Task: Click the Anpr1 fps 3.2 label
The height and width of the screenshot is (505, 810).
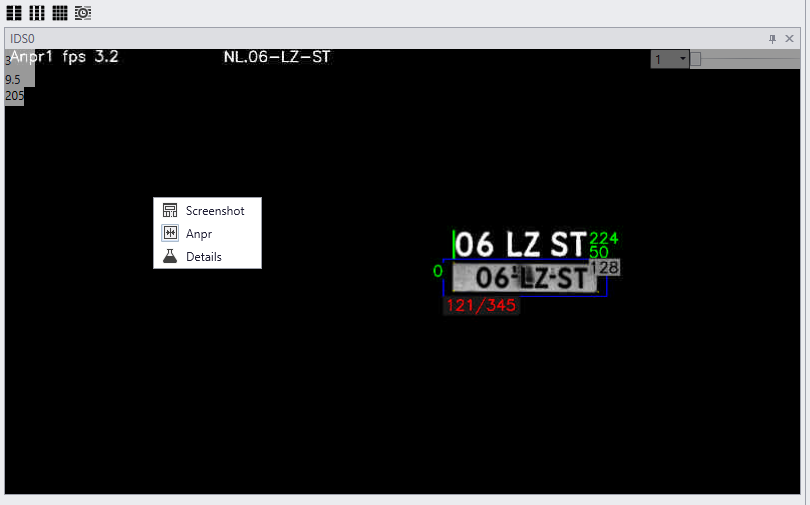Action: click(x=65, y=57)
